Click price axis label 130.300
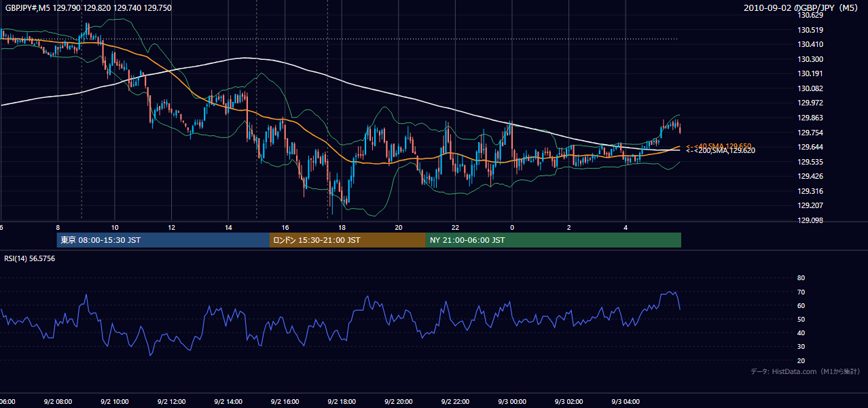Viewport: 868px width, 408px height. coord(810,59)
